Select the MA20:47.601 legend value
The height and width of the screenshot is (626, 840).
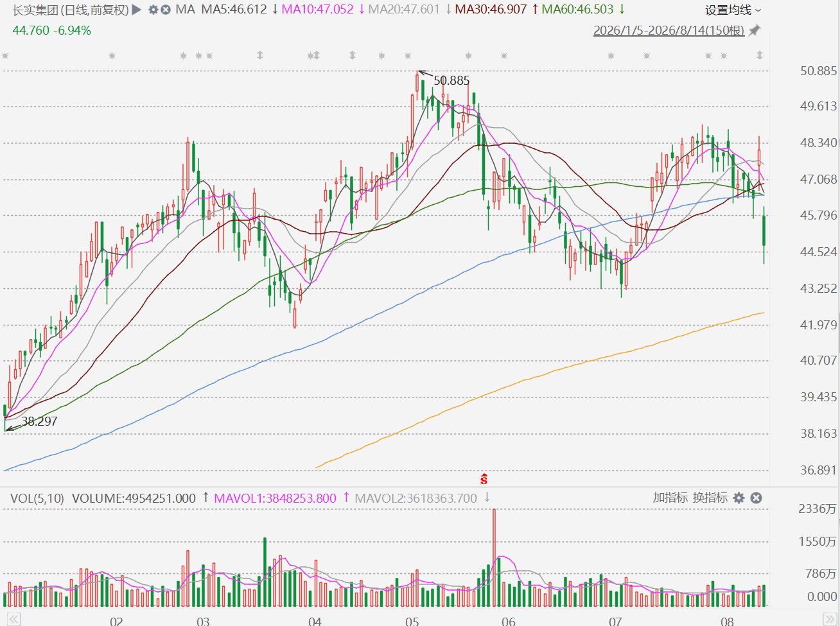404,10
